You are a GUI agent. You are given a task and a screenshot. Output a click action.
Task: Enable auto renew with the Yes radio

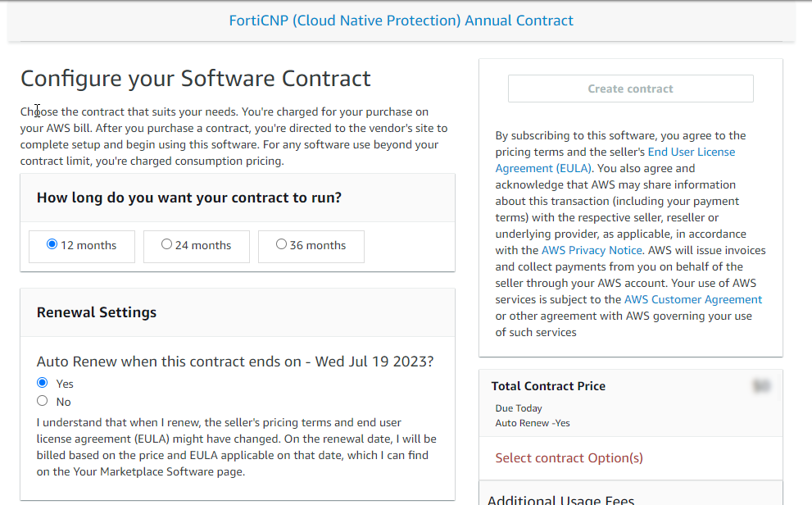(x=43, y=383)
